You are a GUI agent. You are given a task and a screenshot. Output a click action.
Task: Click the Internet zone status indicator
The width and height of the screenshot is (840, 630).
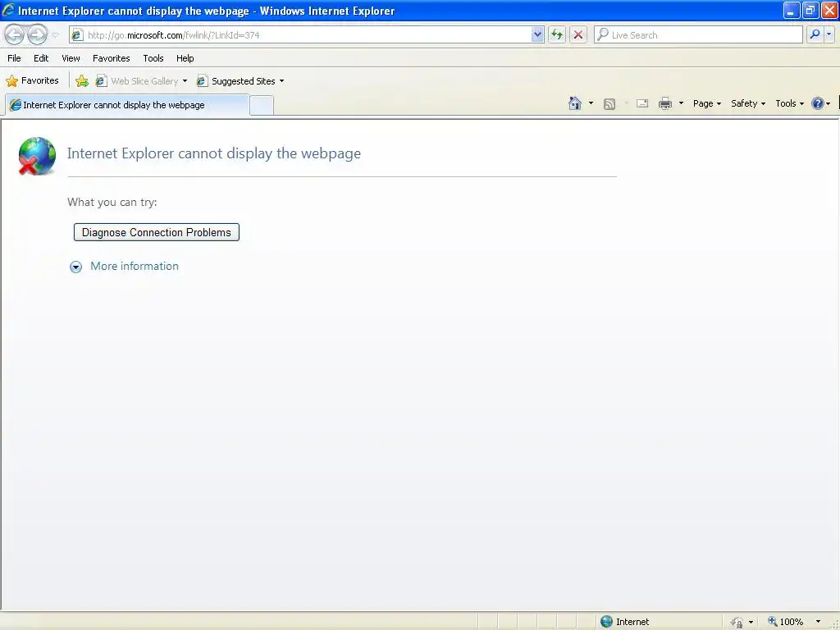(x=625, y=622)
